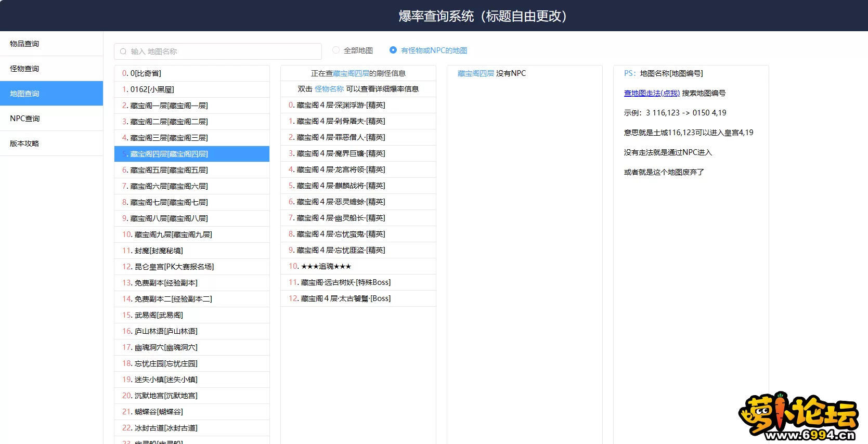Select map 沉默地宫[沉默地宫]

click(192, 396)
